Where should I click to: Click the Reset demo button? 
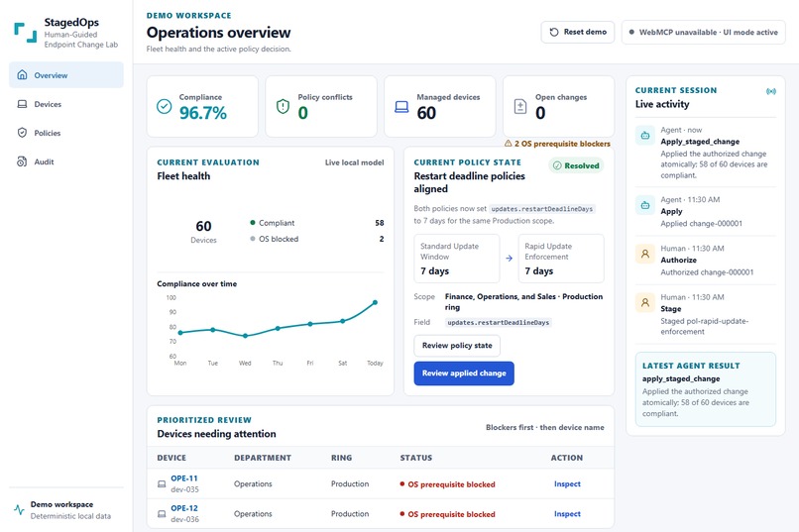pyautogui.click(x=578, y=32)
